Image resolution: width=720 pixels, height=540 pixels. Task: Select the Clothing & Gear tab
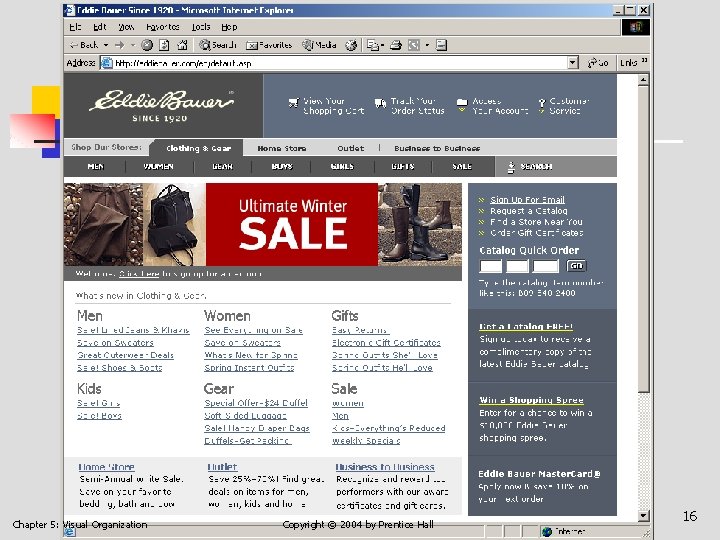pyautogui.click(x=198, y=148)
